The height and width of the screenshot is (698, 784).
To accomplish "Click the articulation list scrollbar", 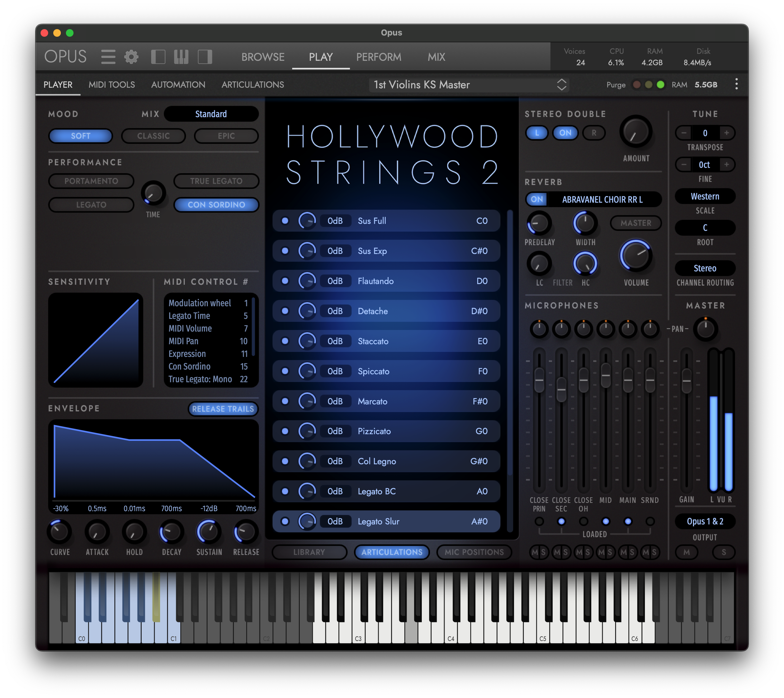I will pos(510,342).
